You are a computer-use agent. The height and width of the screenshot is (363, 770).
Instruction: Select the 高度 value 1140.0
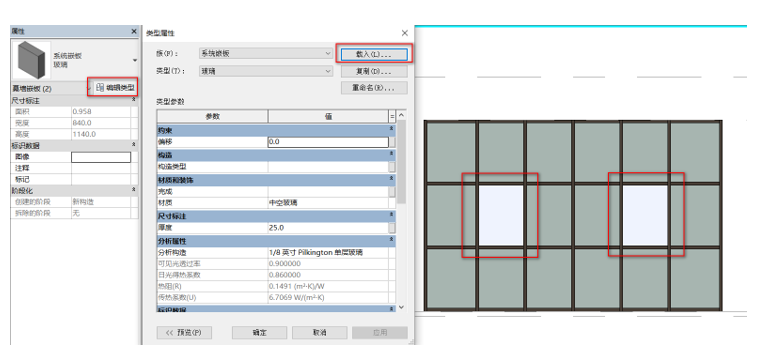[101, 134]
